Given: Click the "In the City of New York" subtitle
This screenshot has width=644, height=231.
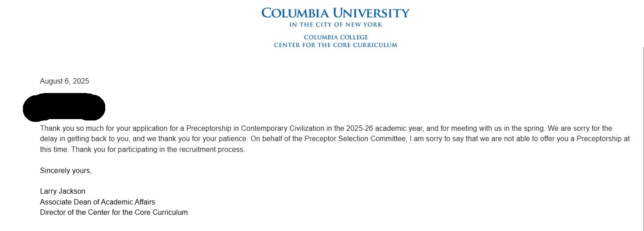Looking at the screenshot, I should click(335, 25).
